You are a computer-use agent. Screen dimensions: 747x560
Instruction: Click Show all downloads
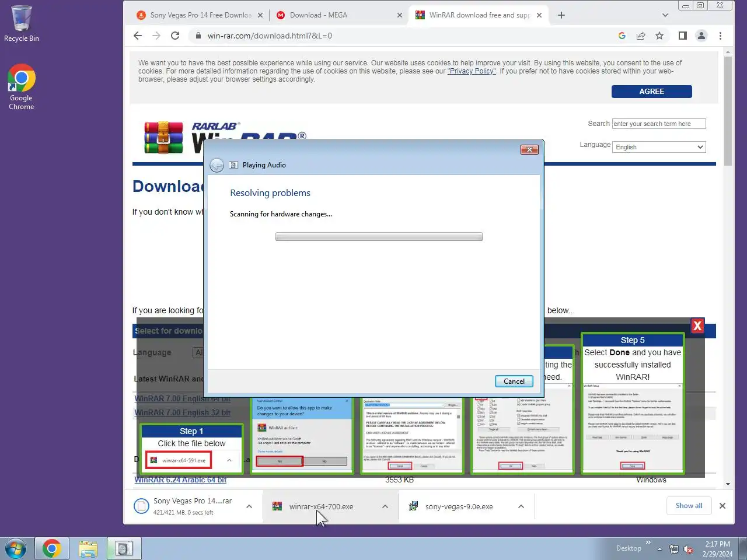pos(689,506)
